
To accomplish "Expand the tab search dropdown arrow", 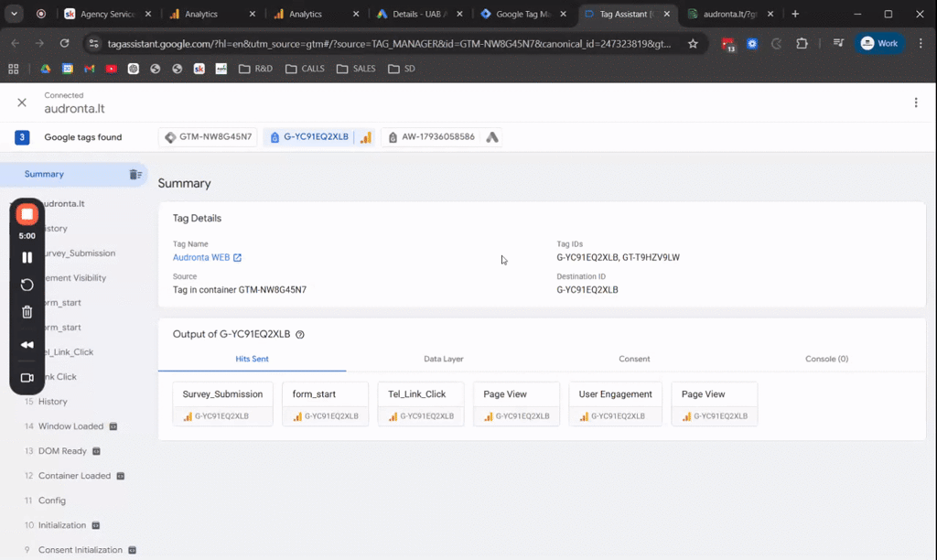I will click(x=14, y=14).
